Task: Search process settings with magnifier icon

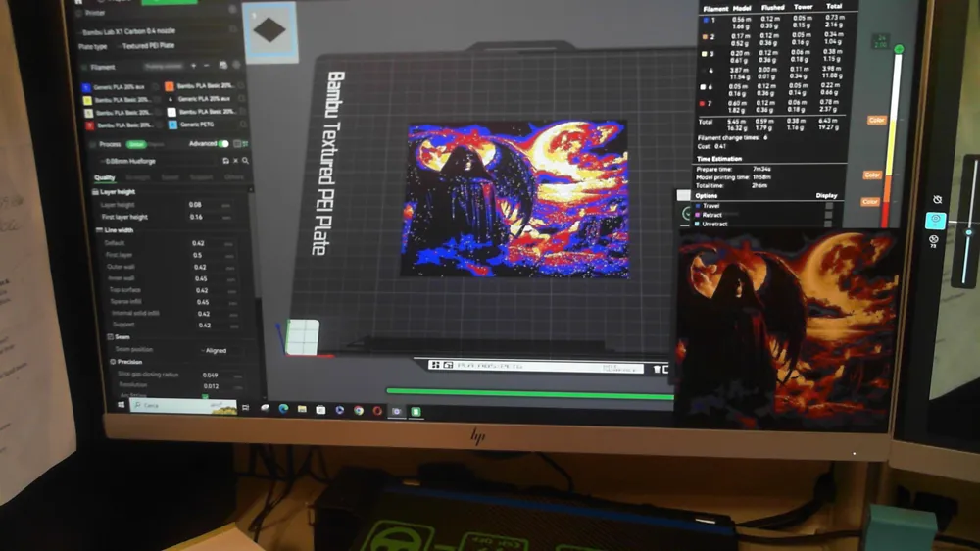Action: tap(245, 161)
